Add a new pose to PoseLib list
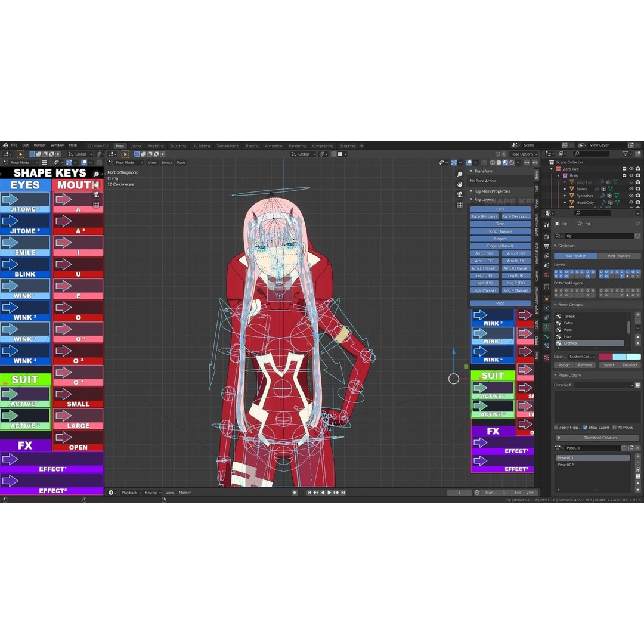The width and height of the screenshot is (644, 644). (x=637, y=456)
